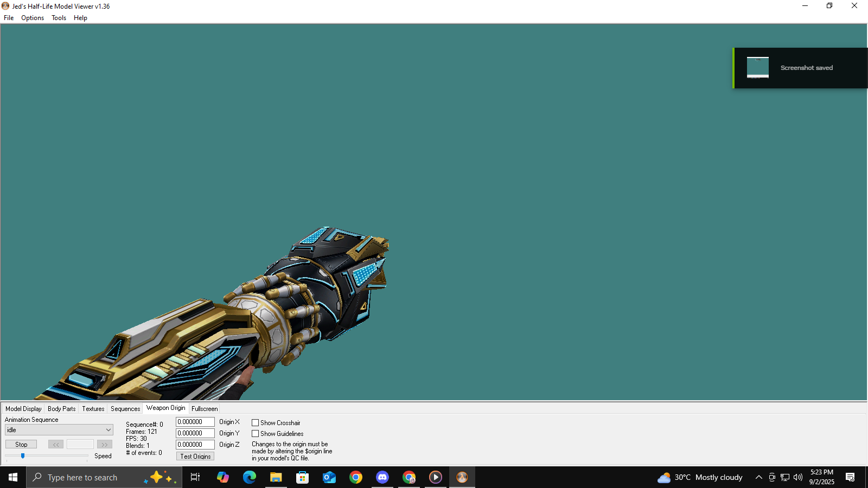The width and height of the screenshot is (868, 488).
Task: Show hidden system tray icons
Action: (759, 477)
